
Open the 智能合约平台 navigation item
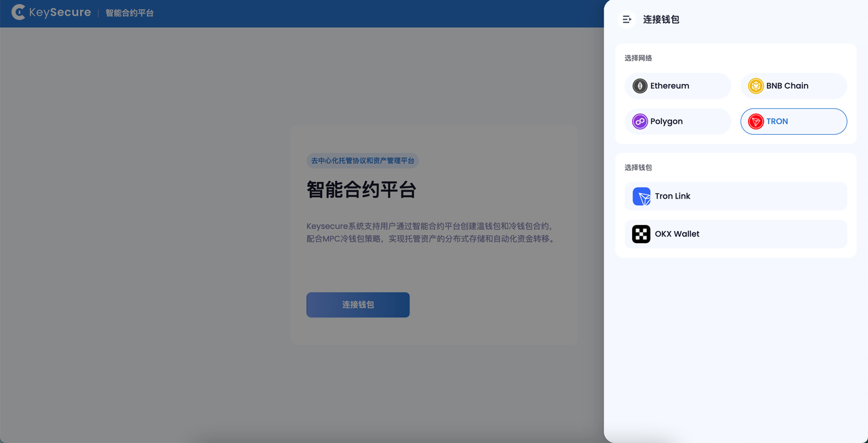click(x=129, y=12)
